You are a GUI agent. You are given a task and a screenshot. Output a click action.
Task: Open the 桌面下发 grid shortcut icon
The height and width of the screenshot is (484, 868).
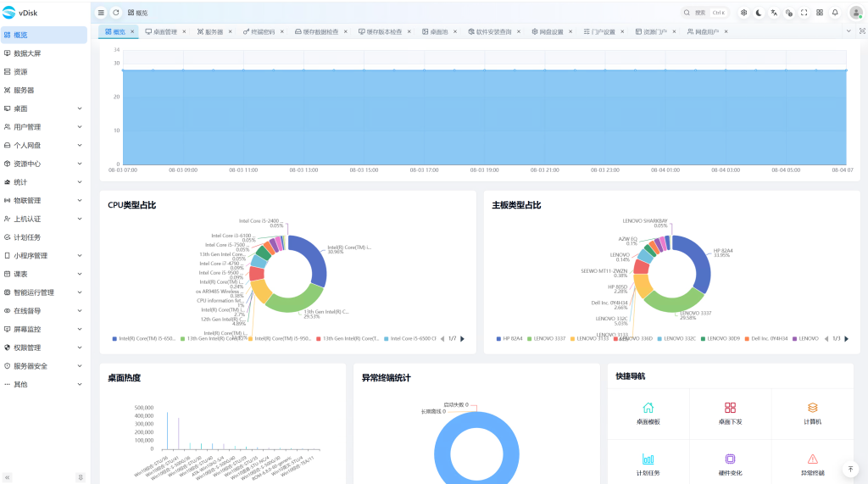click(x=730, y=408)
